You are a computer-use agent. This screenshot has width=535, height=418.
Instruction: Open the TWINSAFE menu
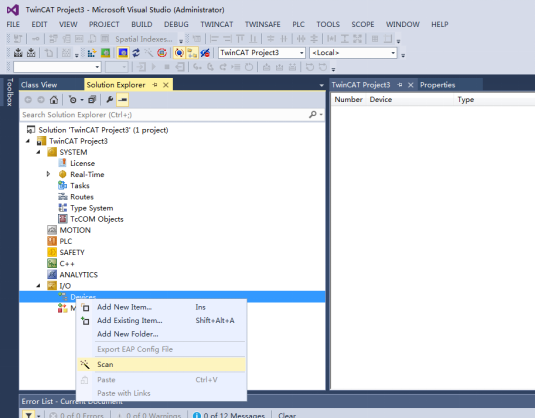click(262, 24)
